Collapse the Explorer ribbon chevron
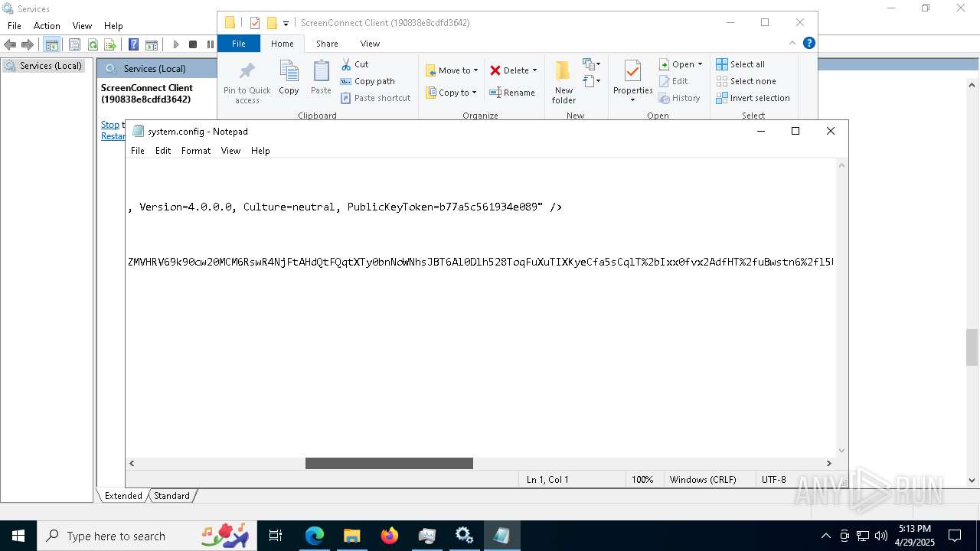980x551 pixels. pos(792,44)
